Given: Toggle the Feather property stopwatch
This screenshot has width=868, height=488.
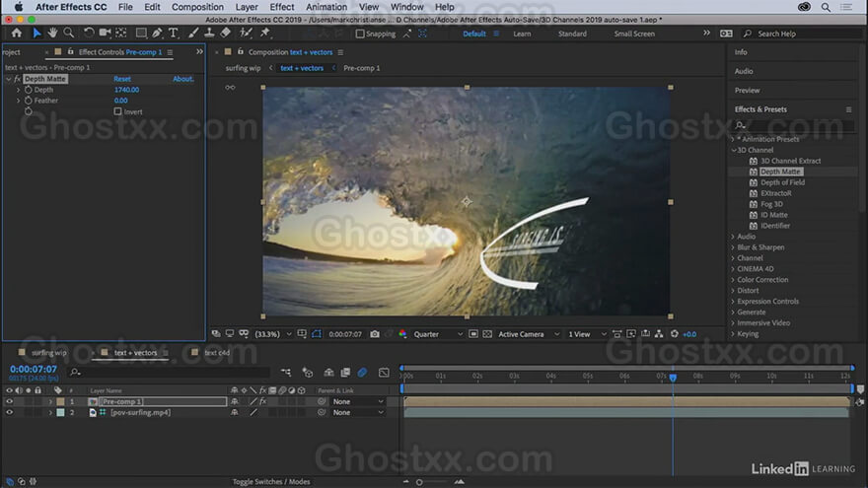Looking at the screenshot, I should click(x=29, y=101).
